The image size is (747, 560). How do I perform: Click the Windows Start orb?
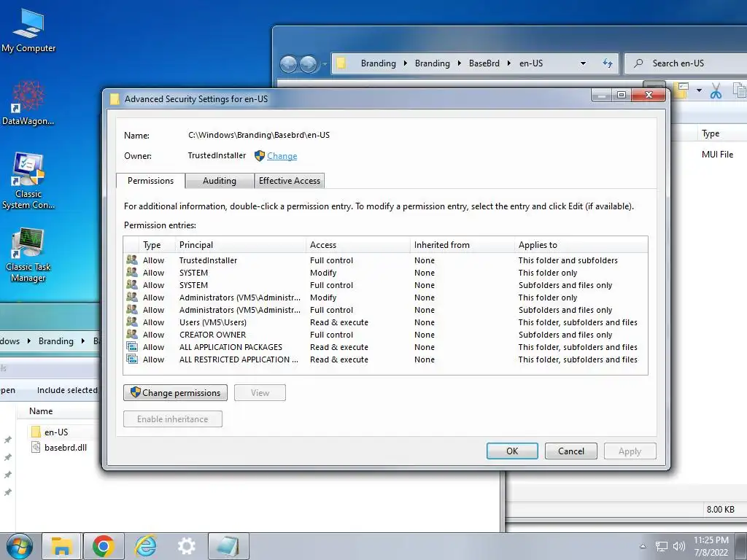(20, 546)
